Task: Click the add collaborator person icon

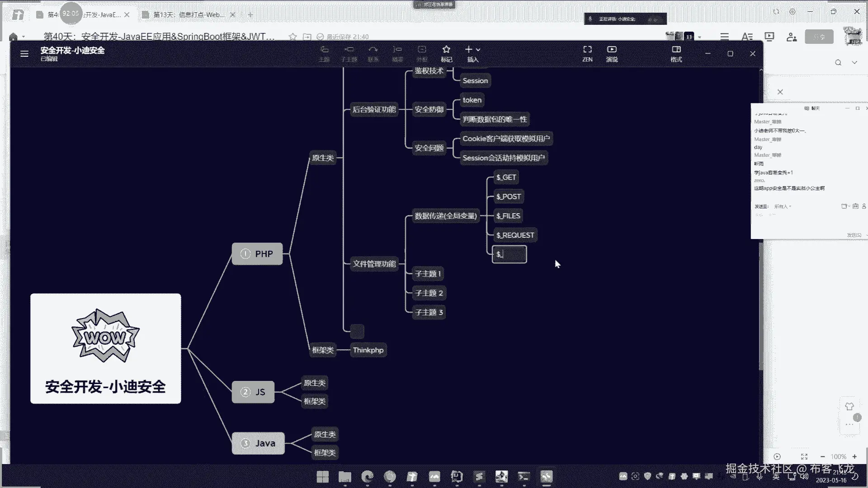Action: point(791,37)
